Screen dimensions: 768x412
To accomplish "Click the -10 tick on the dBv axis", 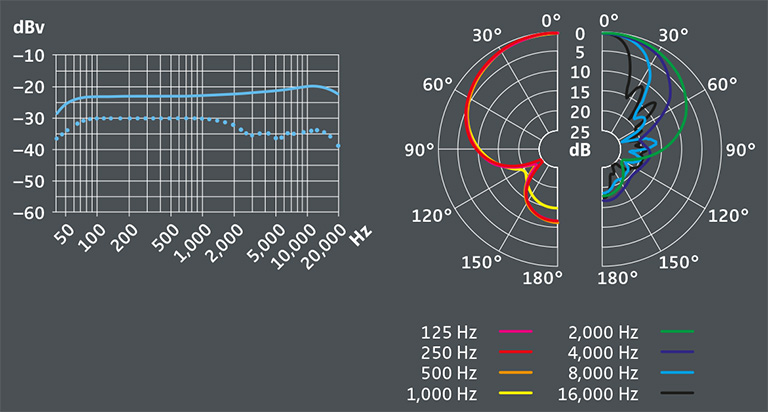I will pos(27,55).
